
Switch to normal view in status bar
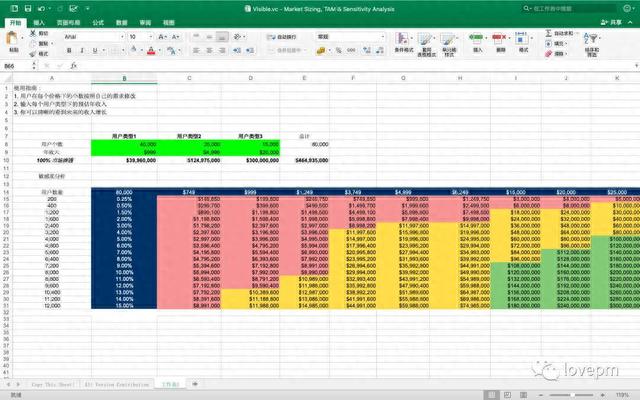492,395
